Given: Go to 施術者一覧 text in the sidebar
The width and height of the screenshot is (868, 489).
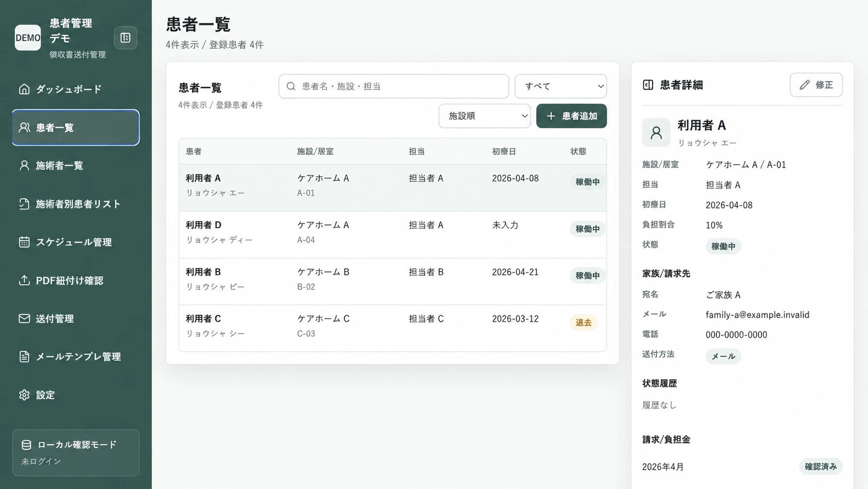Looking at the screenshot, I should 59,165.
